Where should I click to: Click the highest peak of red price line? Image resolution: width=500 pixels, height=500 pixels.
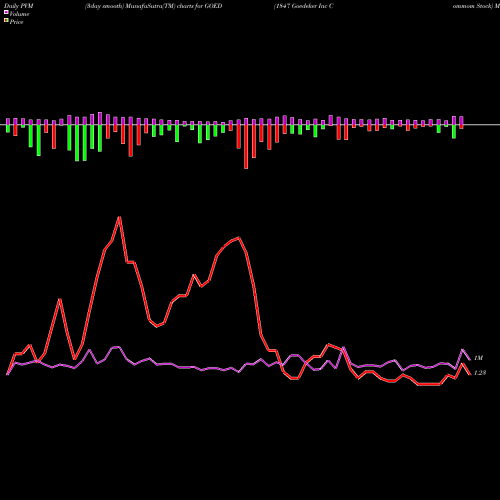click(119, 217)
